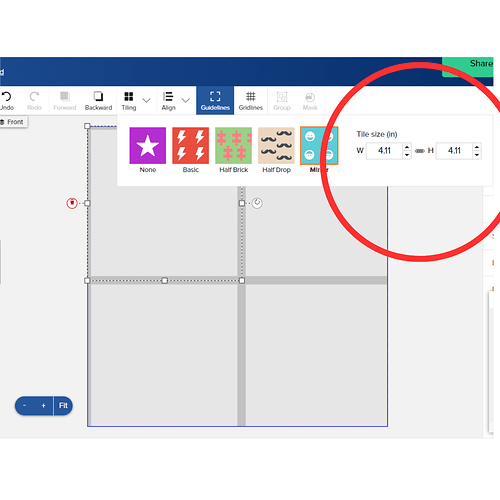Select the None purple star swatch
Viewport: 500px width, 500px height.
tap(148, 146)
